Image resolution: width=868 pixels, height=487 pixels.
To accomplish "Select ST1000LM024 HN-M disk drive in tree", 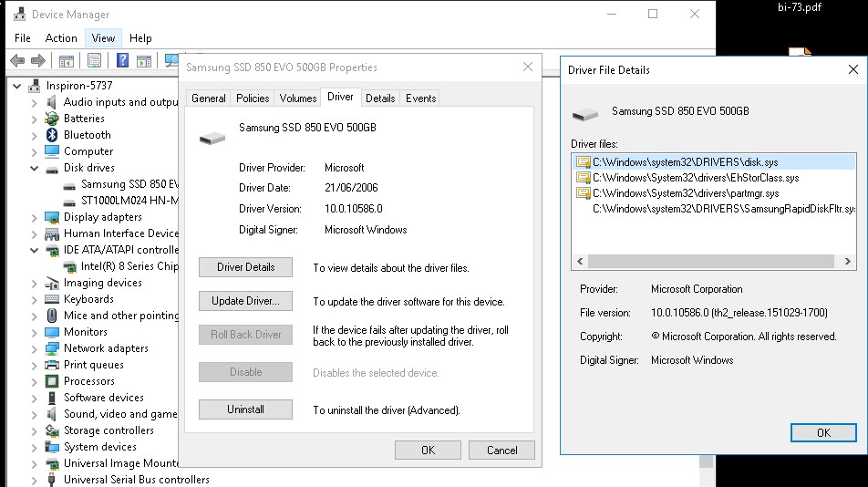I will tap(129, 201).
